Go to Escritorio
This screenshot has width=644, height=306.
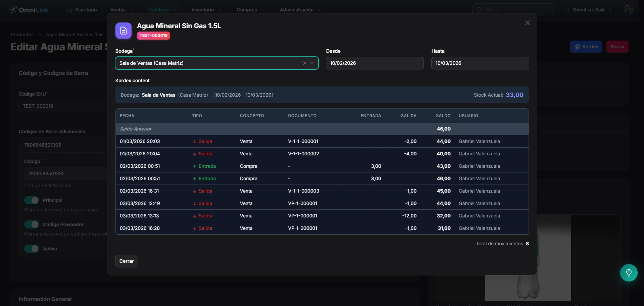coord(82,10)
